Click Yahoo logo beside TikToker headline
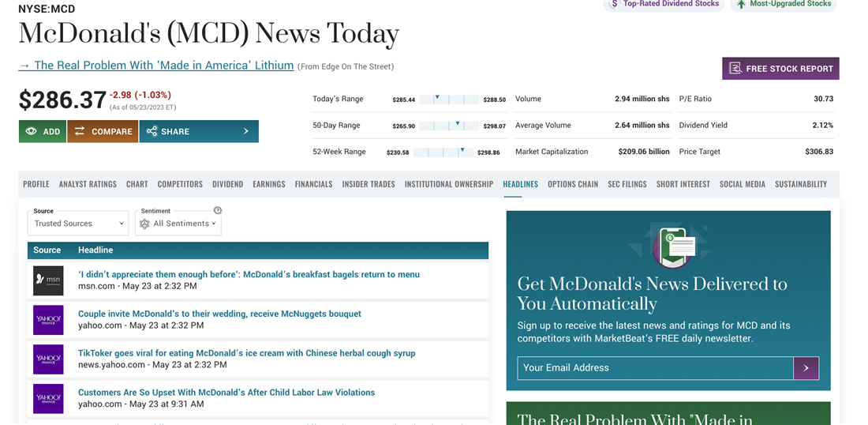868x425 pixels. click(x=48, y=359)
